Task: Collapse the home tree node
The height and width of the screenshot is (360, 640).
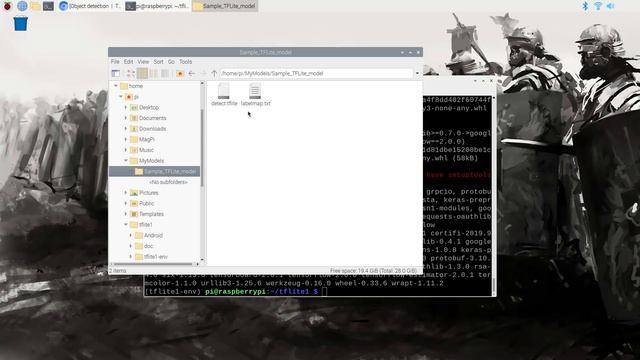Action: 116,86
